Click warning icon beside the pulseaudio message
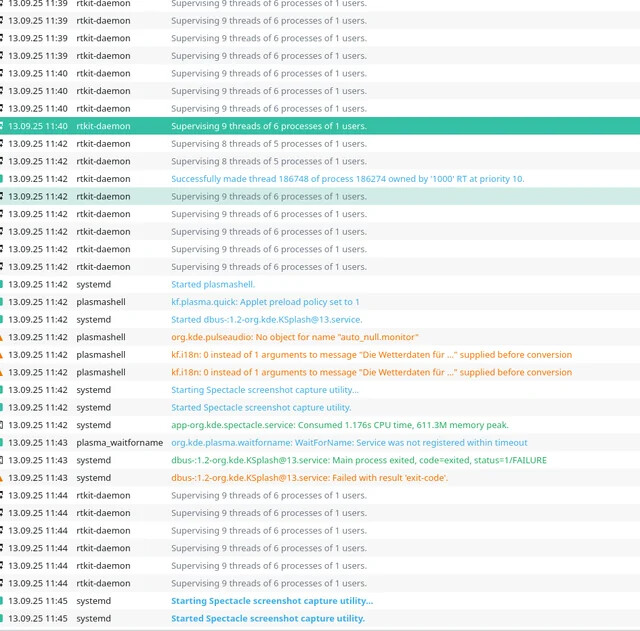Image resolution: width=640 pixels, height=631 pixels. (2, 337)
